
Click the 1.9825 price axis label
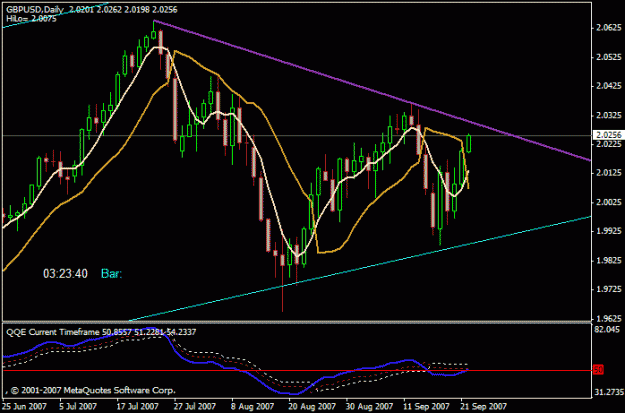(x=608, y=260)
